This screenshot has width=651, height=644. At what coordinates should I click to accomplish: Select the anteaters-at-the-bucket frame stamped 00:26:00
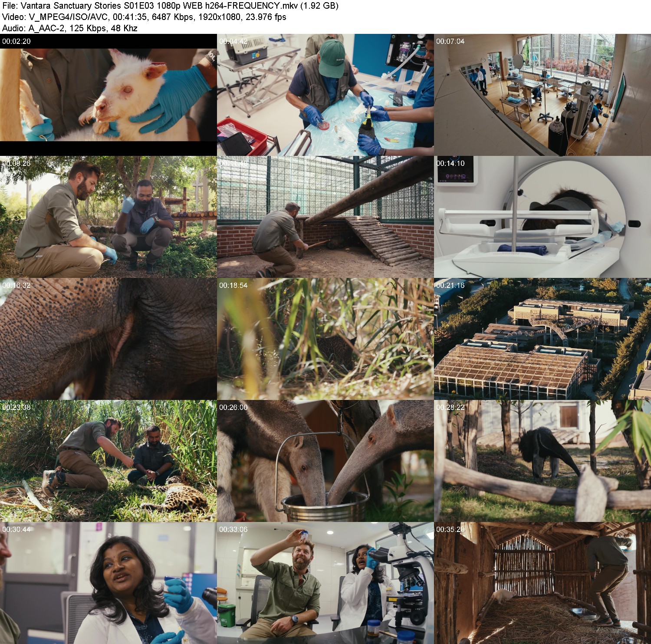[x=325, y=461]
